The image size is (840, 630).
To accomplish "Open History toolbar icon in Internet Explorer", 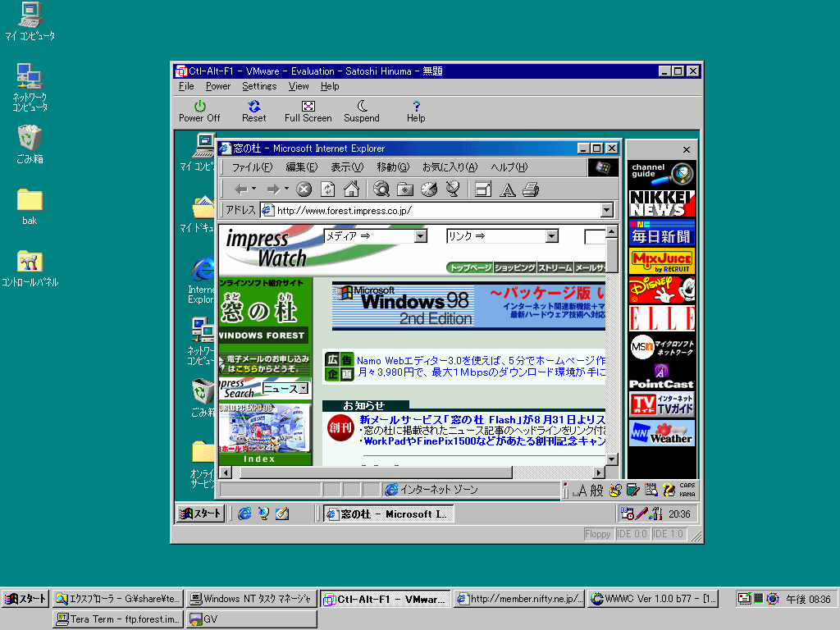I will pyautogui.click(x=429, y=189).
